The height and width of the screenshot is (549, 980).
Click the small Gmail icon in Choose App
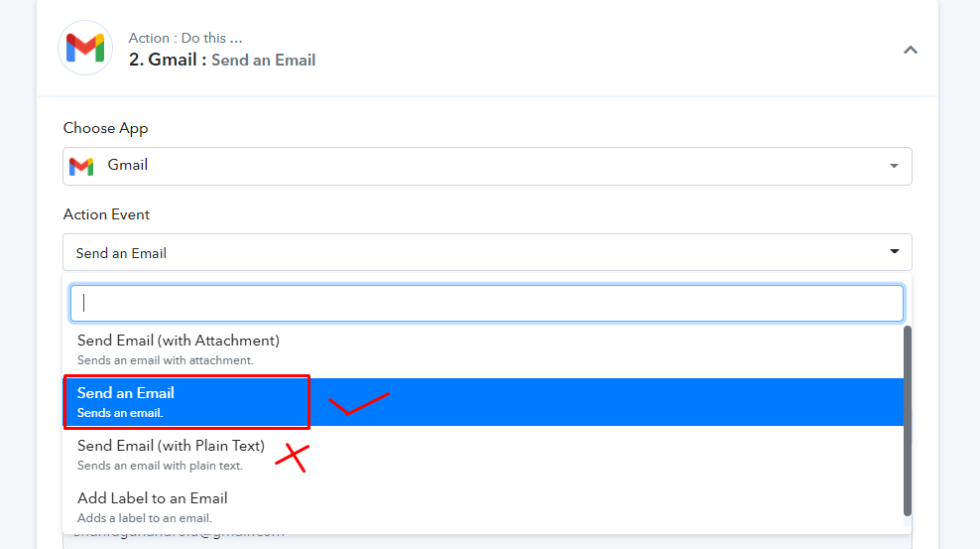(x=81, y=167)
